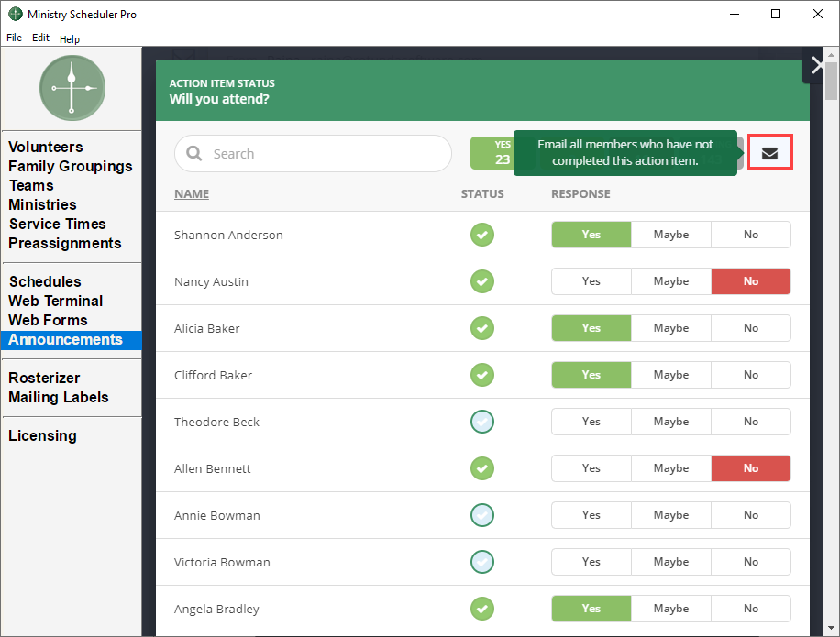Open the Rosterizer section
Screen dimensions: 840x637
tap(44, 378)
